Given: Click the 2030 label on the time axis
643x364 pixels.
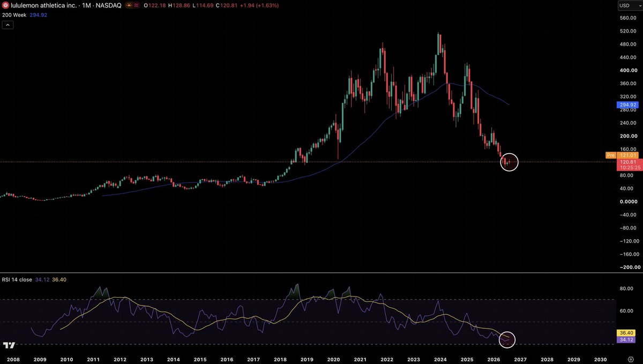Looking at the screenshot, I should [601, 360].
